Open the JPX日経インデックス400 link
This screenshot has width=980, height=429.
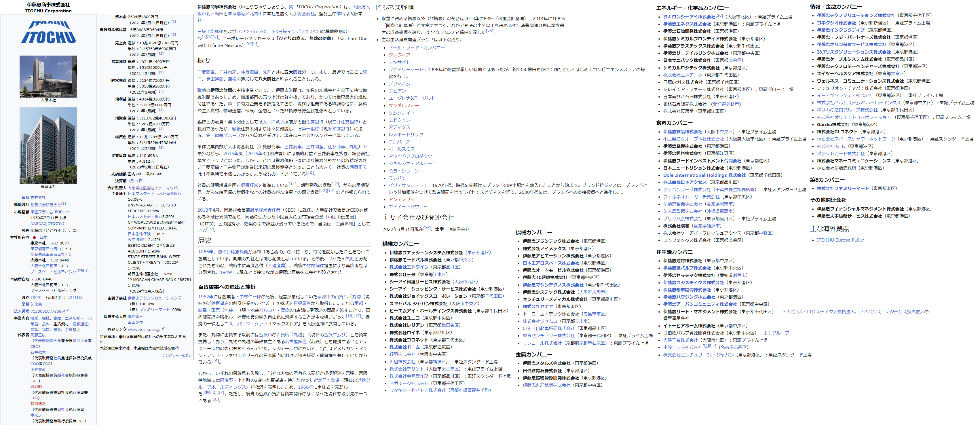click(x=296, y=32)
